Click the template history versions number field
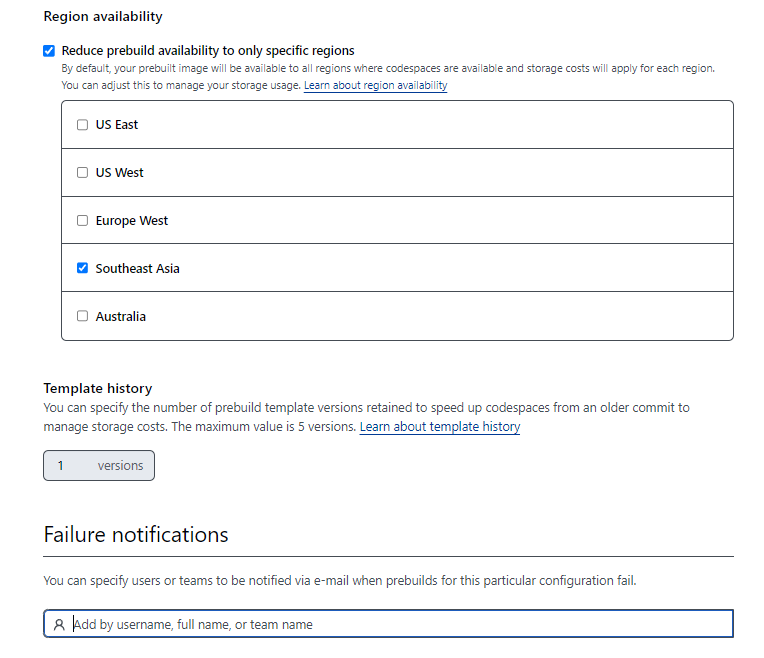 pos(65,466)
